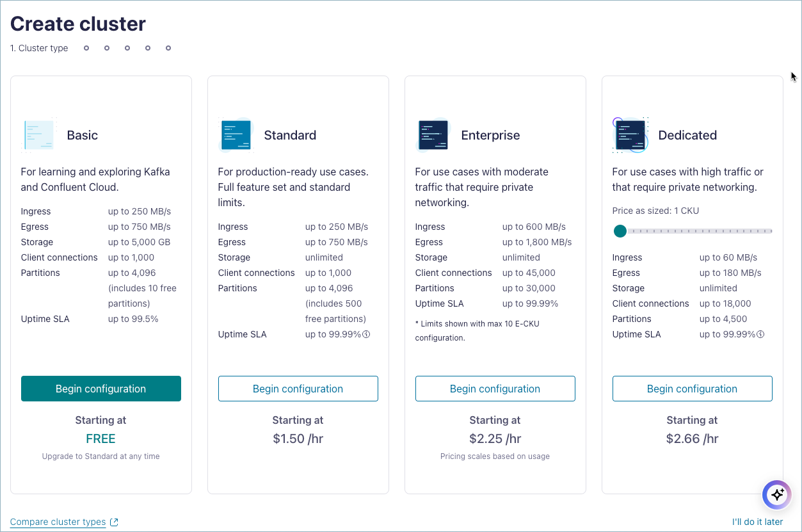Viewport: 802px width, 532px height.
Task: Begin configuration for the Dedicated cluster
Action: point(692,388)
